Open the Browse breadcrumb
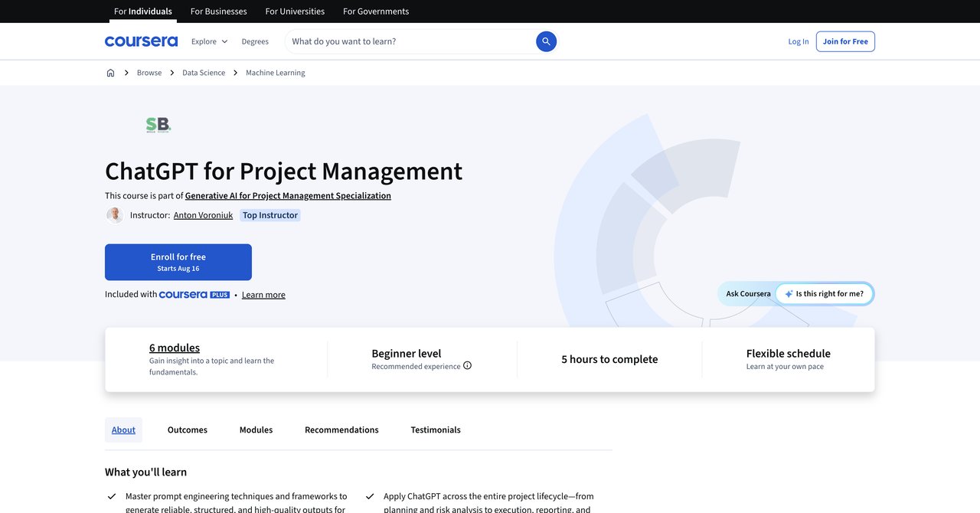 [x=149, y=73]
